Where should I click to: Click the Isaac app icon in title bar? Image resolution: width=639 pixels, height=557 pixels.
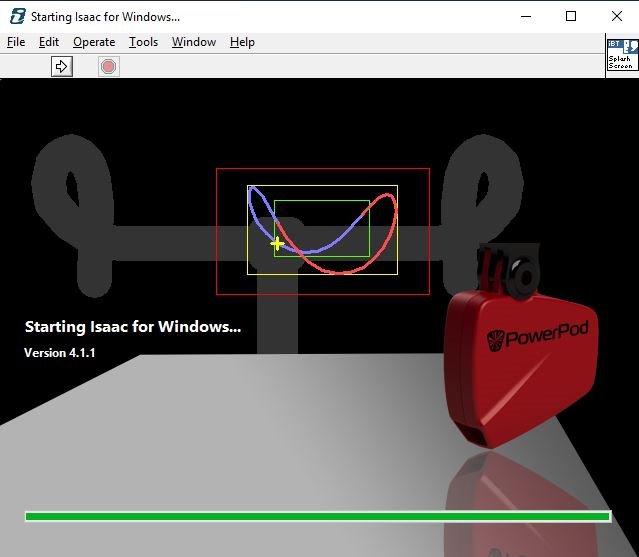16,17
